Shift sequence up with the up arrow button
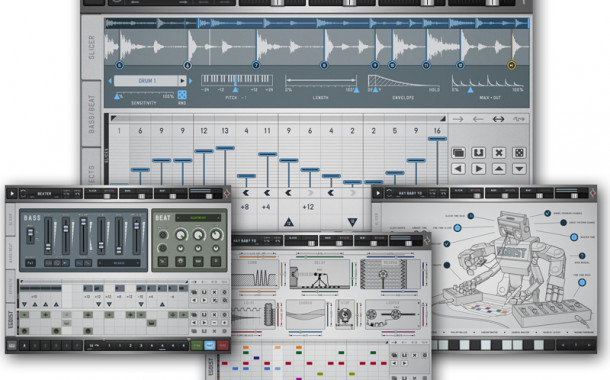 [x=499, y=169]
